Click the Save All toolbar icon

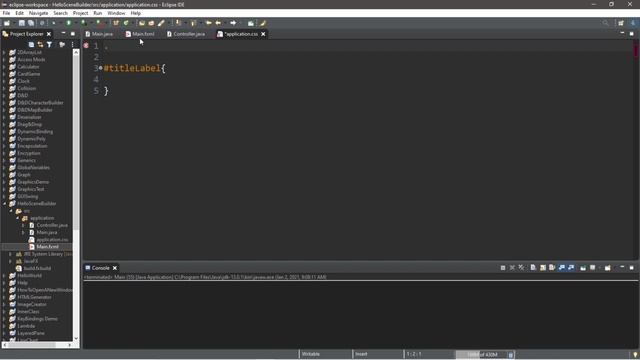pos(31,23)
